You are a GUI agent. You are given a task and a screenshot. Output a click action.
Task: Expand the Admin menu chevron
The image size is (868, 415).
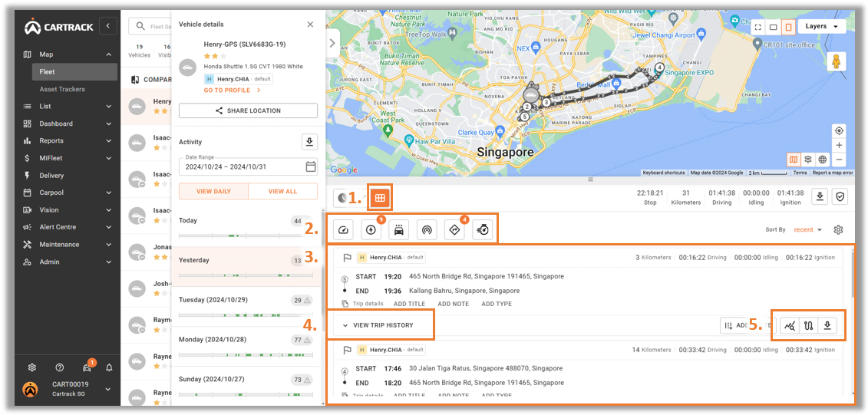[x=108, y=262]
